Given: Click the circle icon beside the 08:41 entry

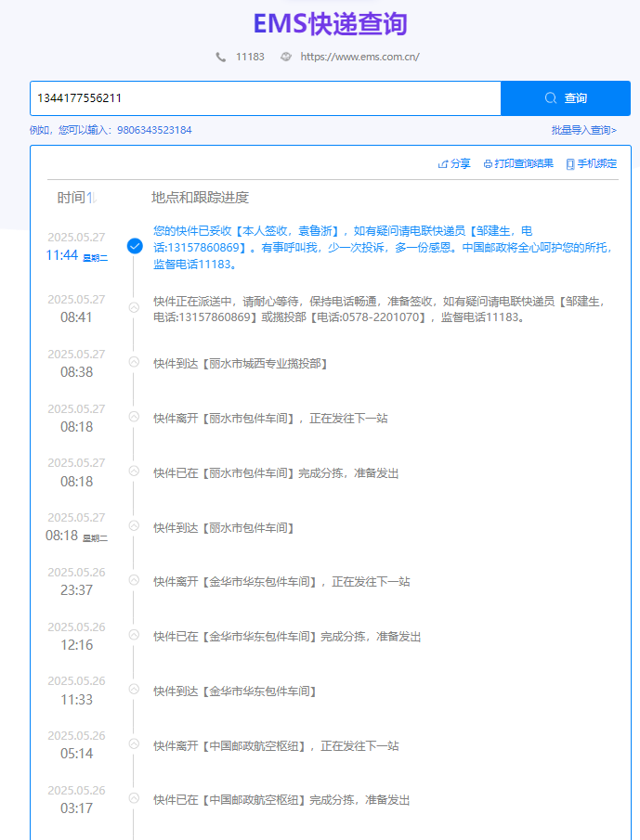Looking at the screenshot, I should 134,307.
